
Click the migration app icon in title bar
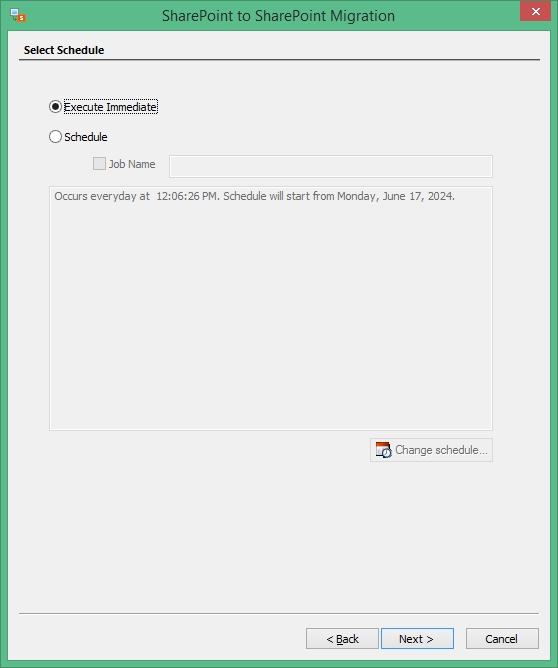(18, 15)
